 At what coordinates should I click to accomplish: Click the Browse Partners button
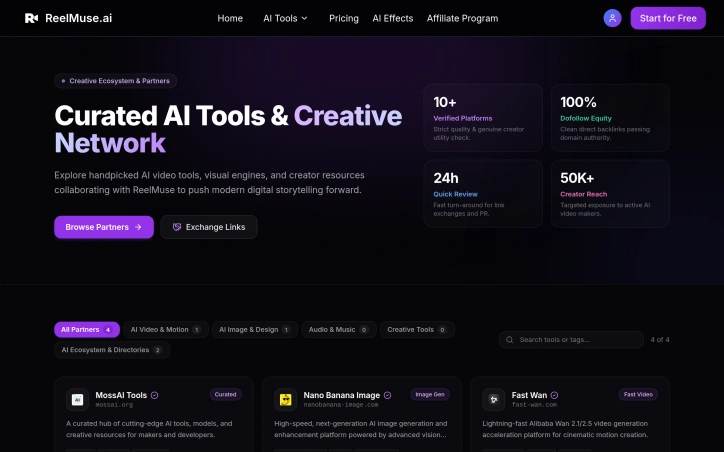104,227
